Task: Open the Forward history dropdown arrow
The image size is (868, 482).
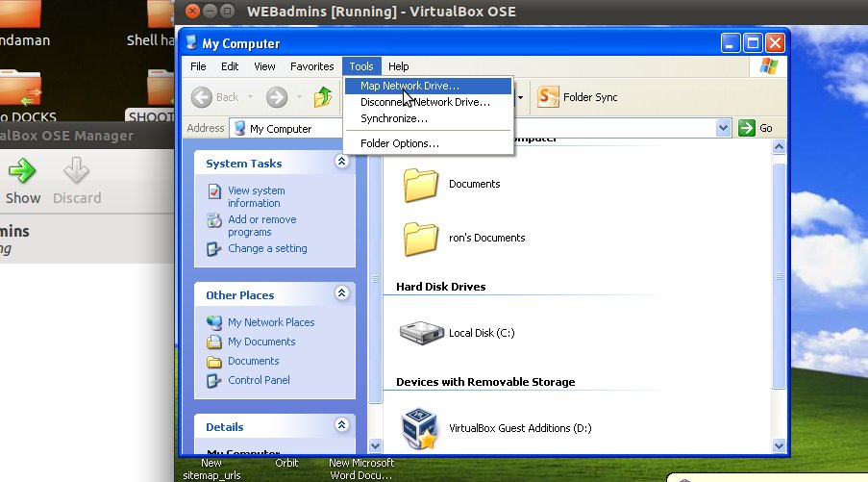Action: click(300, 97)
